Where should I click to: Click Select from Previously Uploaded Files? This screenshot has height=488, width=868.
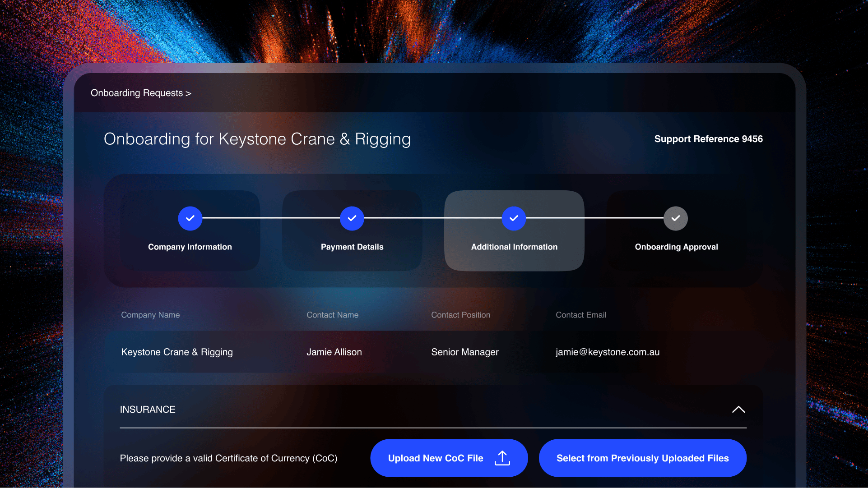click(x=642, y=458)
